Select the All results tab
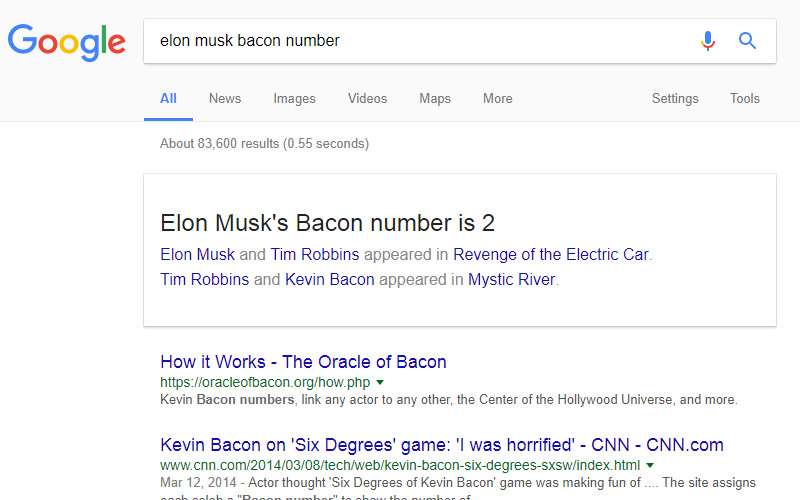The width and height of the screenshot is (800, 500). [168, 98]
